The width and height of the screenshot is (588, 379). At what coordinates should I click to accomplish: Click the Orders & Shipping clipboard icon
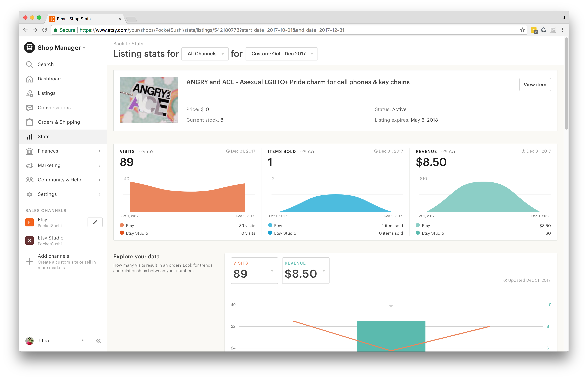pyautogui.click(x=29, y=122)
